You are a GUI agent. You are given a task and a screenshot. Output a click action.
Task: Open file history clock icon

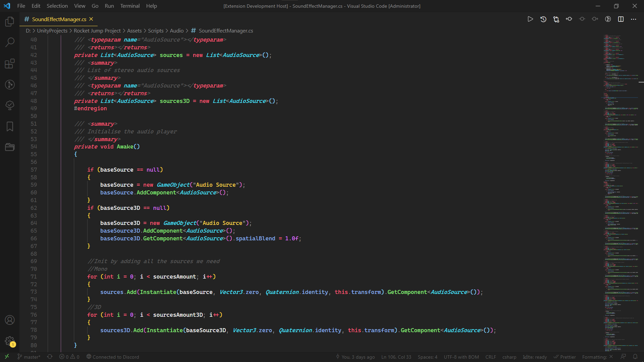point(543,19)
